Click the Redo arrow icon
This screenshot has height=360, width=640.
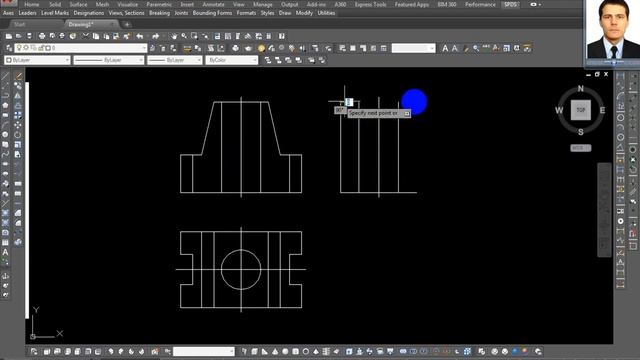tap(156, 36)
